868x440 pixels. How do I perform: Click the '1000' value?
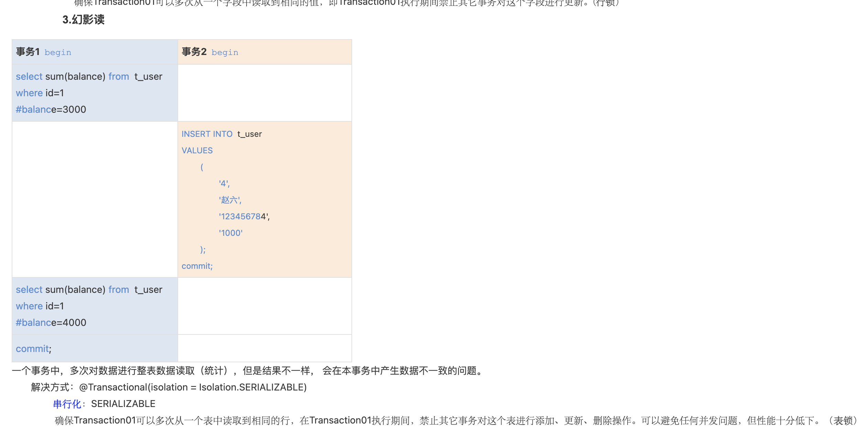[231, 233]
